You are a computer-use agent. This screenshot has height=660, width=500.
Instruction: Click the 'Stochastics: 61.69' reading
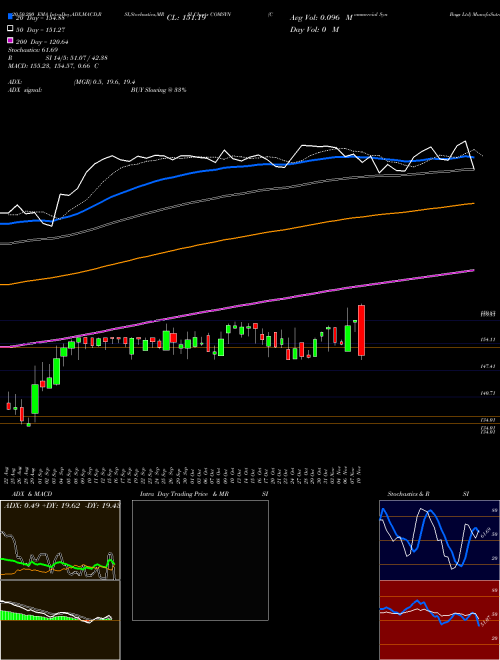point(33,50)
